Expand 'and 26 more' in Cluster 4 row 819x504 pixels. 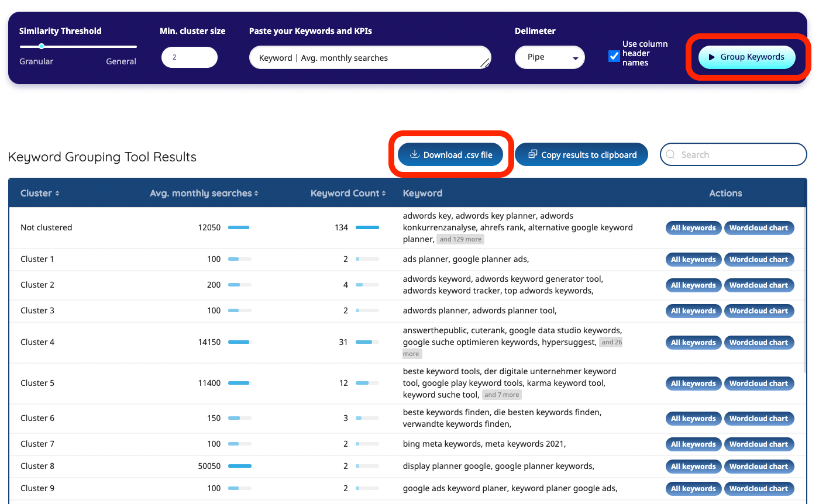(611, 342)
